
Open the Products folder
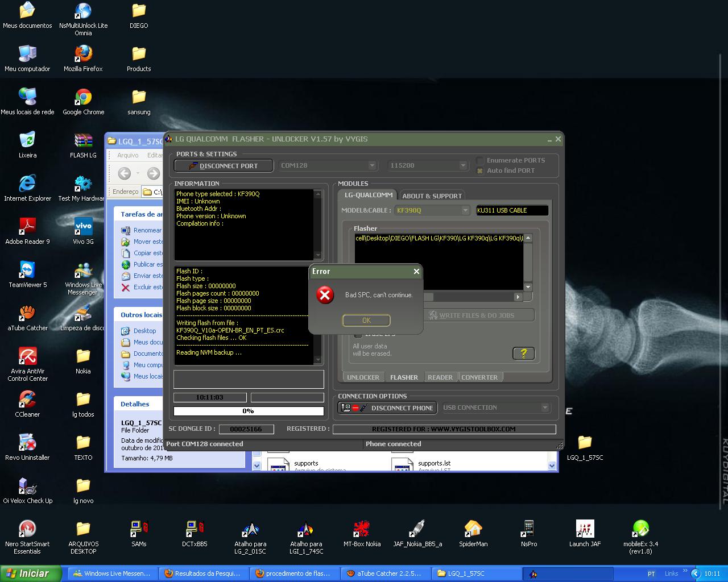[139, 59]
